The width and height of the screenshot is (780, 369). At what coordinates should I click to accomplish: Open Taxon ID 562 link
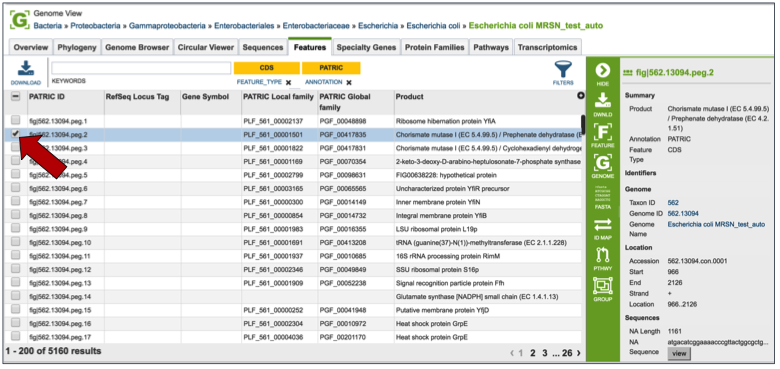coord(673,203)
